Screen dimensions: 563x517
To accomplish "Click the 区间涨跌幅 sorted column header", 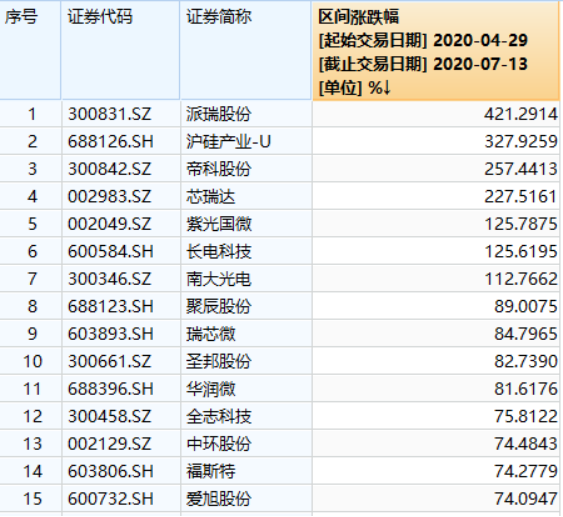I will [436, 51].
